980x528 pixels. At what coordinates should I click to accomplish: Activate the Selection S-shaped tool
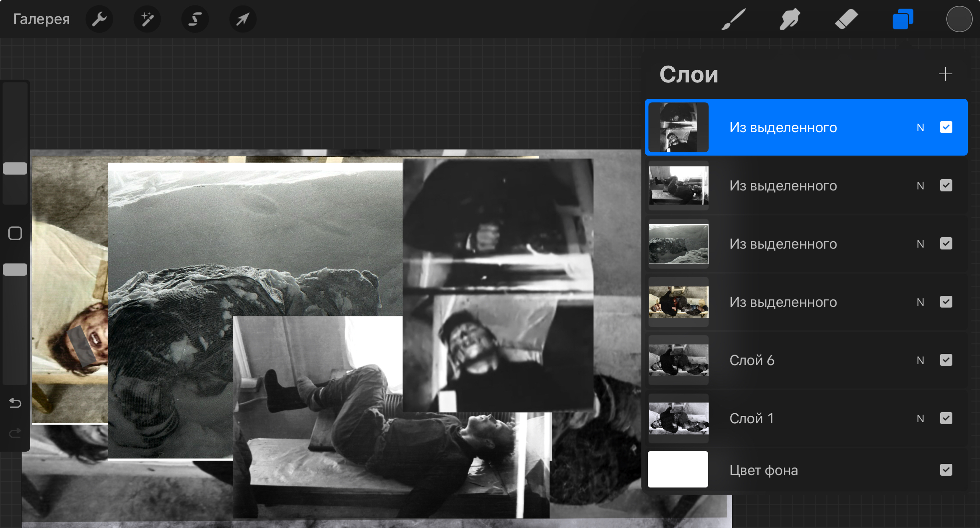(195, 19)
